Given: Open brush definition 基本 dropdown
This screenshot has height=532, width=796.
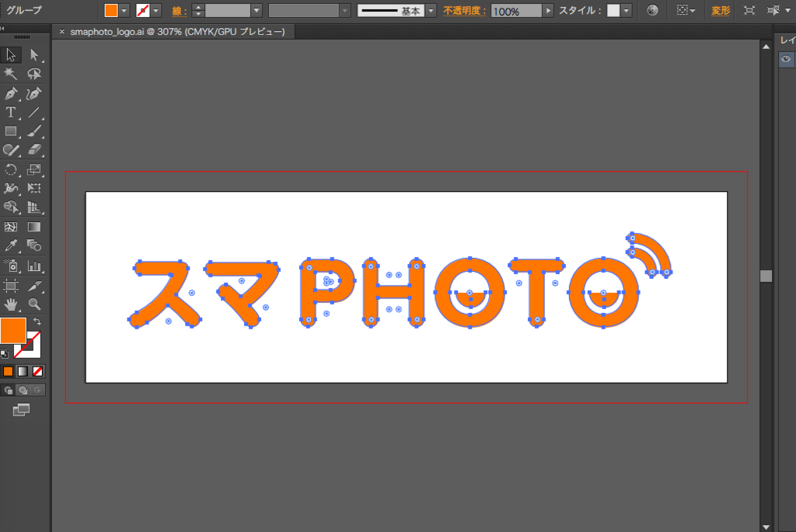Looking at the screenshot, I should coord(431,11).
